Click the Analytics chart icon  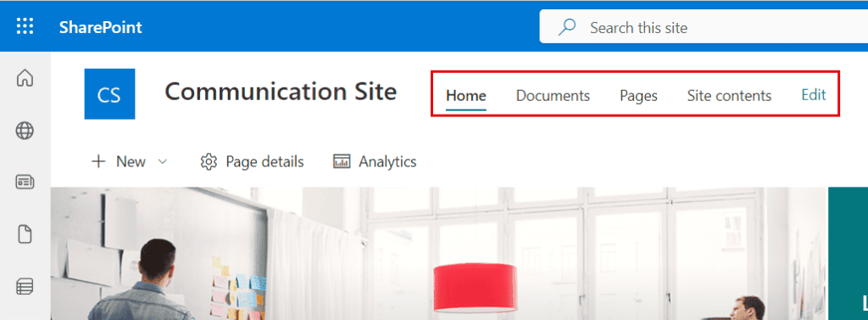point(342,161)
